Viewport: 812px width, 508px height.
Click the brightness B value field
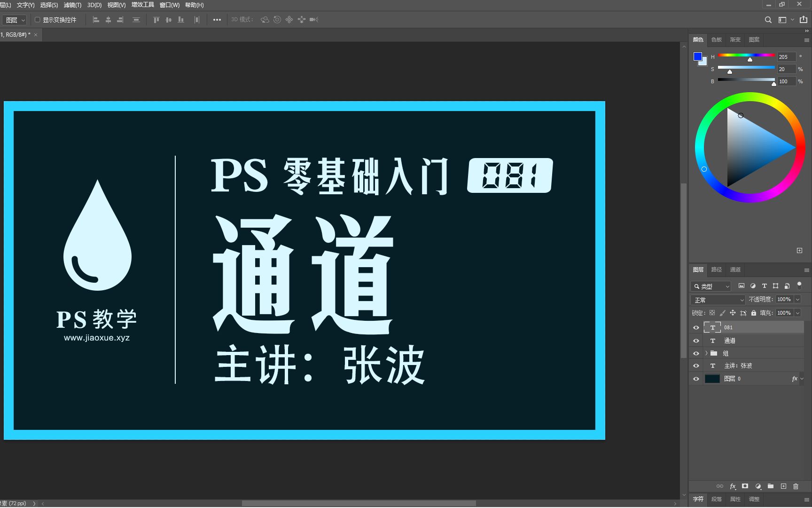click(787, 82)
